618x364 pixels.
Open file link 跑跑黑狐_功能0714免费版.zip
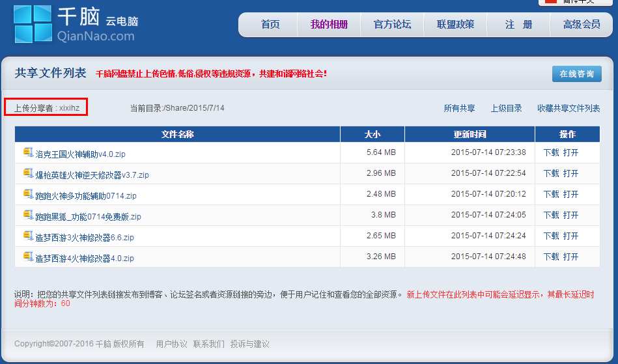(89, 217)
